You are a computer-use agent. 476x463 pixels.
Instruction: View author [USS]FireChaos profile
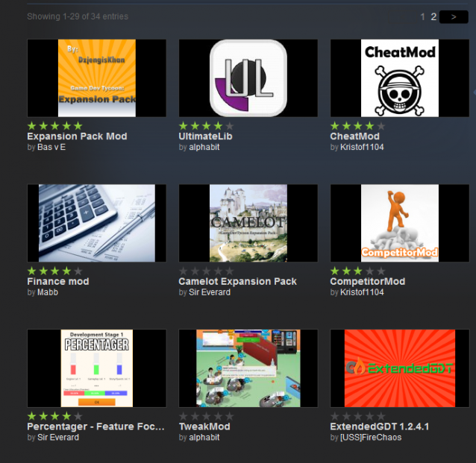tap(371, 437)
